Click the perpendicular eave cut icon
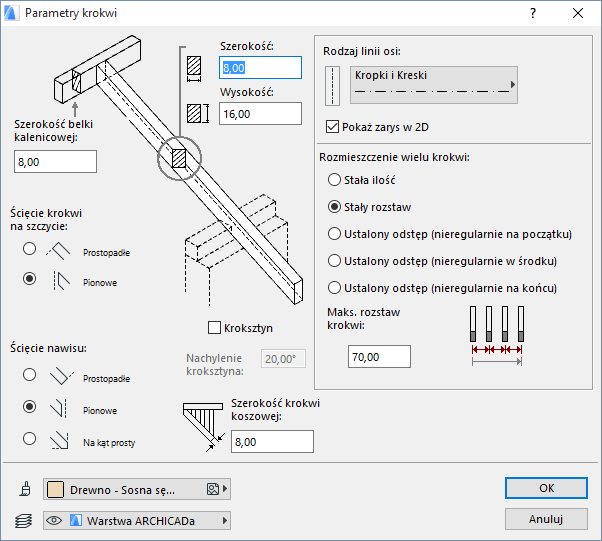Image resolution: width=602 pixels, height=541 pixels. pos(61,376)
